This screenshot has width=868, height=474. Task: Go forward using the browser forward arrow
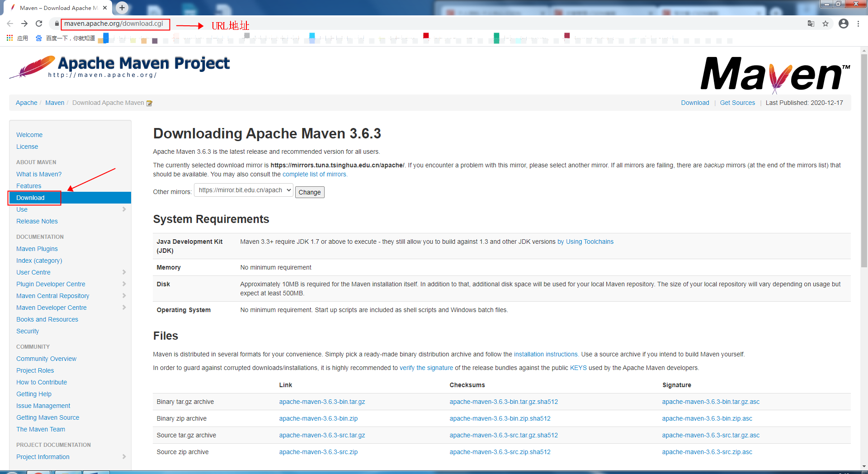click(24, 24)
